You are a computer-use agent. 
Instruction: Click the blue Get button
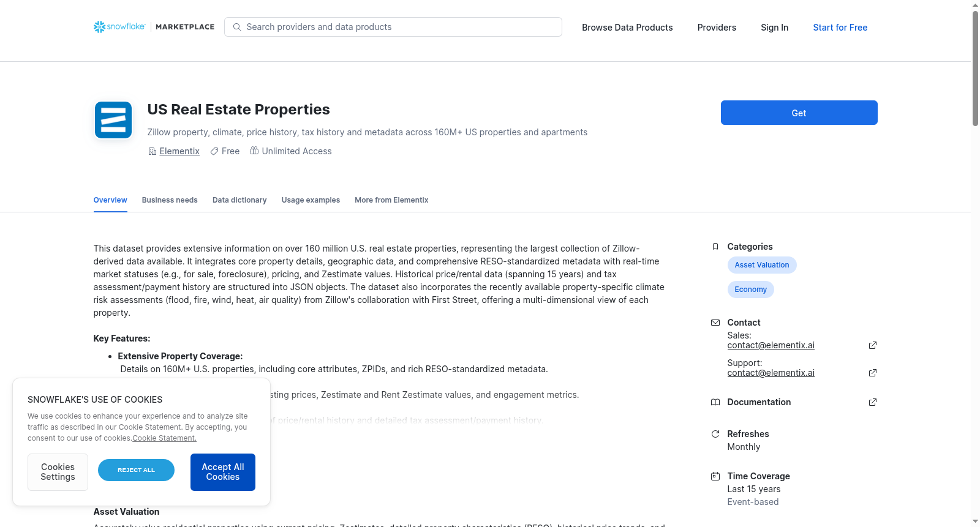[799, 113]
